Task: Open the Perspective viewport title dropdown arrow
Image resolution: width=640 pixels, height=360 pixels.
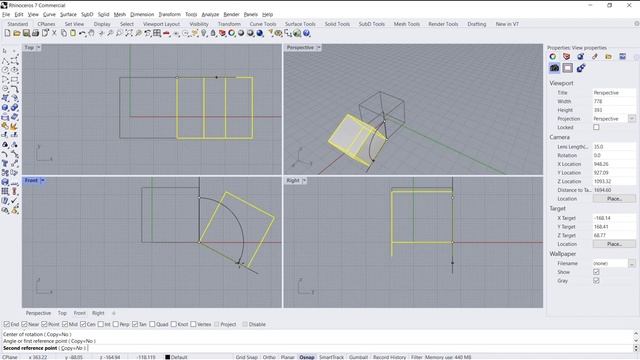Action: (319, 47)
